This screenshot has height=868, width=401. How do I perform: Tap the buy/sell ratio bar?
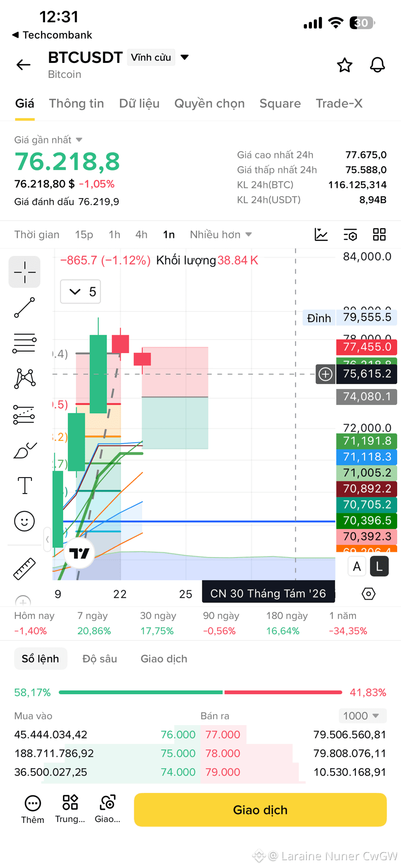click(200, 692)
